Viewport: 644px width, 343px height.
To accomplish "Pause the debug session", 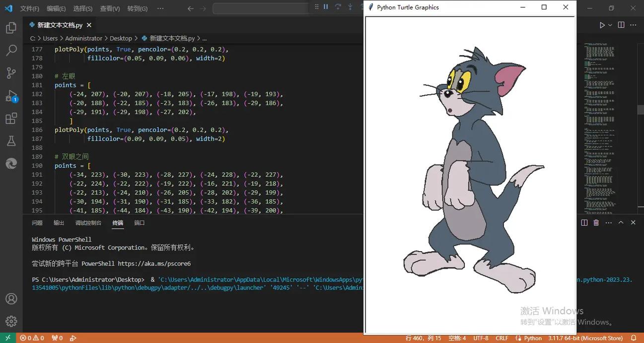I will point(326,7).
